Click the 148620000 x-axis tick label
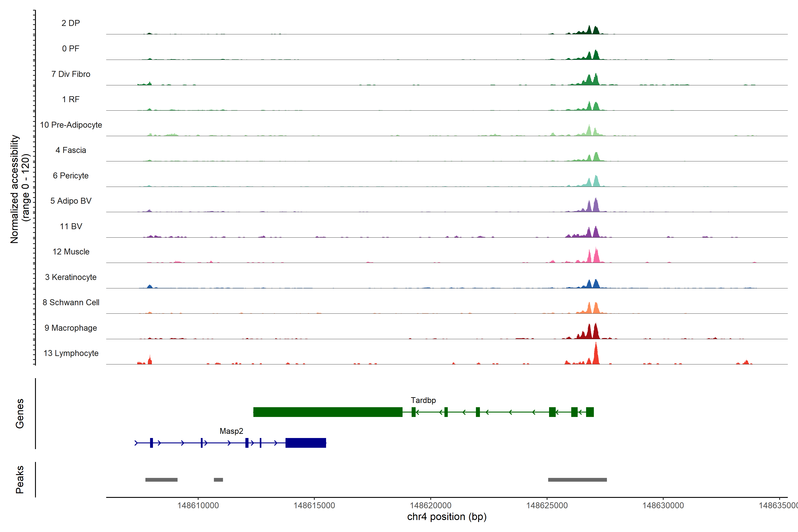The width and height of the screenshot is (798, 532). click(x=430, y=506)
